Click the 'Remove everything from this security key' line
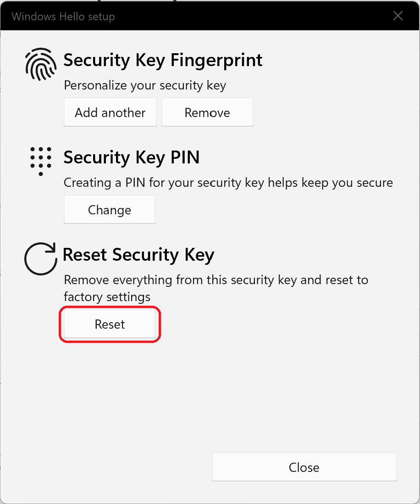Image resolution: width=420 pixels, height=504 pixels. click(x=216, y=280)
